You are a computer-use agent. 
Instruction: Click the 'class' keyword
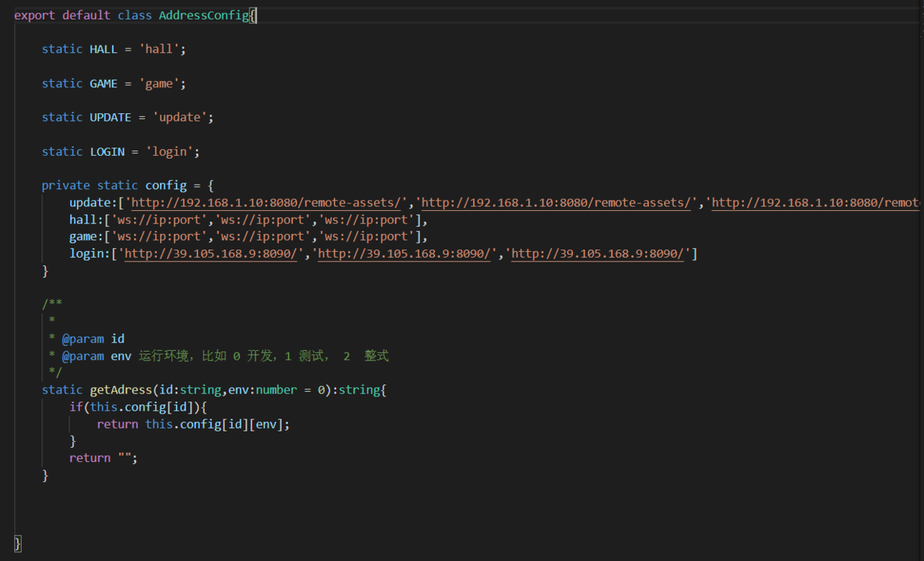pos(135,15)
